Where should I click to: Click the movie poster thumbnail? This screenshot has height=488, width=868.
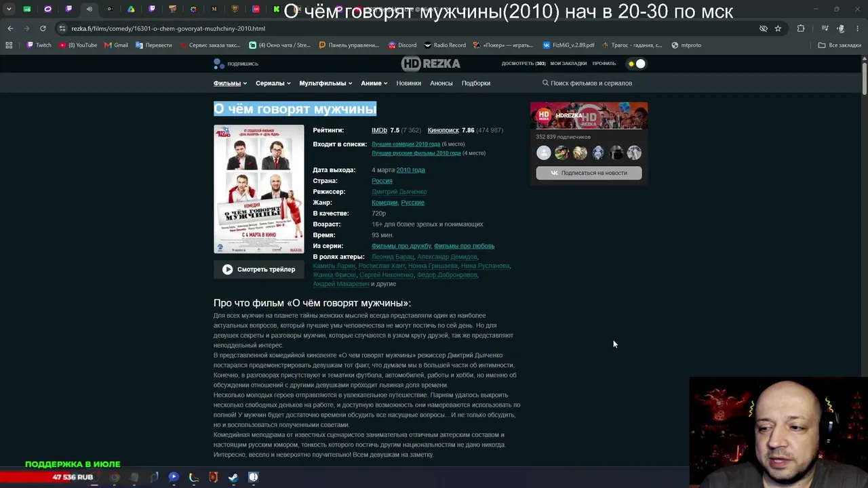click(x=259, y=189)
